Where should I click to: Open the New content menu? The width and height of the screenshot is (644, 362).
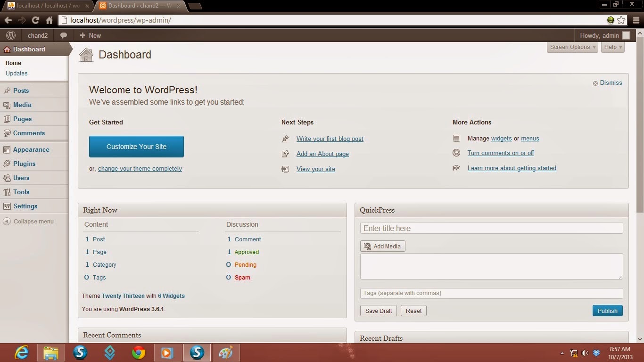point(90,35)
